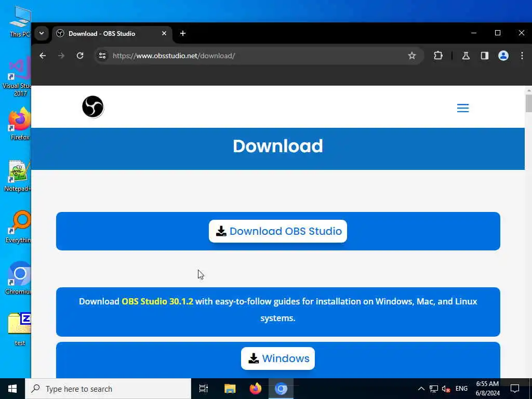Open the hamburger navigation menu

[463, 108]
